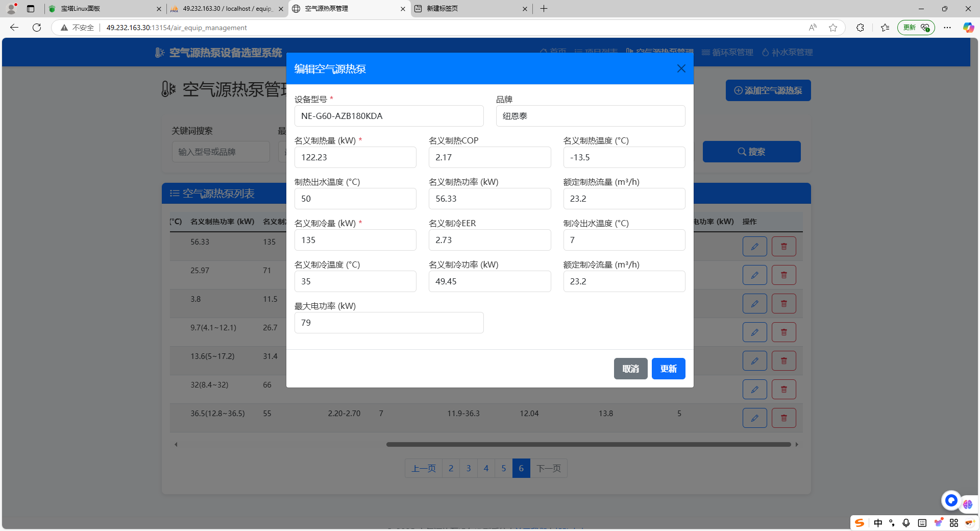Select the 空气源热泵管理 browser tab
Screen dimensions: 980x531
(349, 9)
